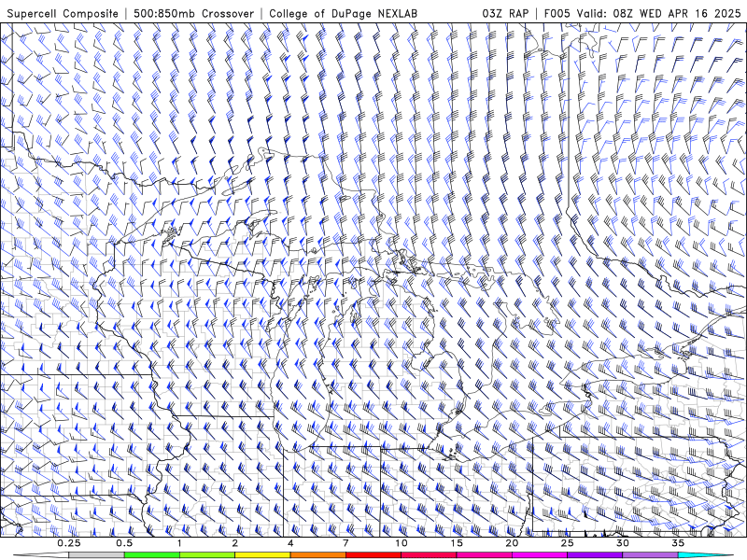
Task: Click the "F005 Valid: 08Z WED APR 16 2025" text
Action: 642,13
